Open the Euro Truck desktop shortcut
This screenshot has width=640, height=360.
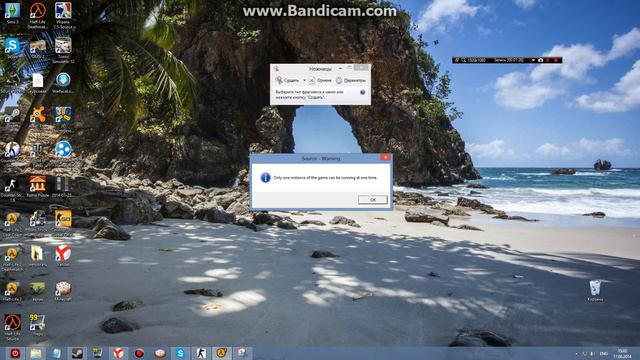[x=38, y=220]
